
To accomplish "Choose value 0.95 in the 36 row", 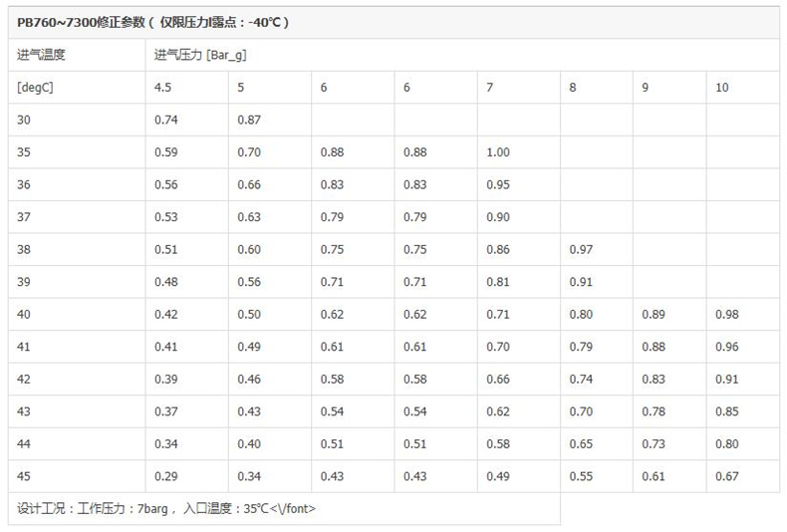I will click(498, 184).
